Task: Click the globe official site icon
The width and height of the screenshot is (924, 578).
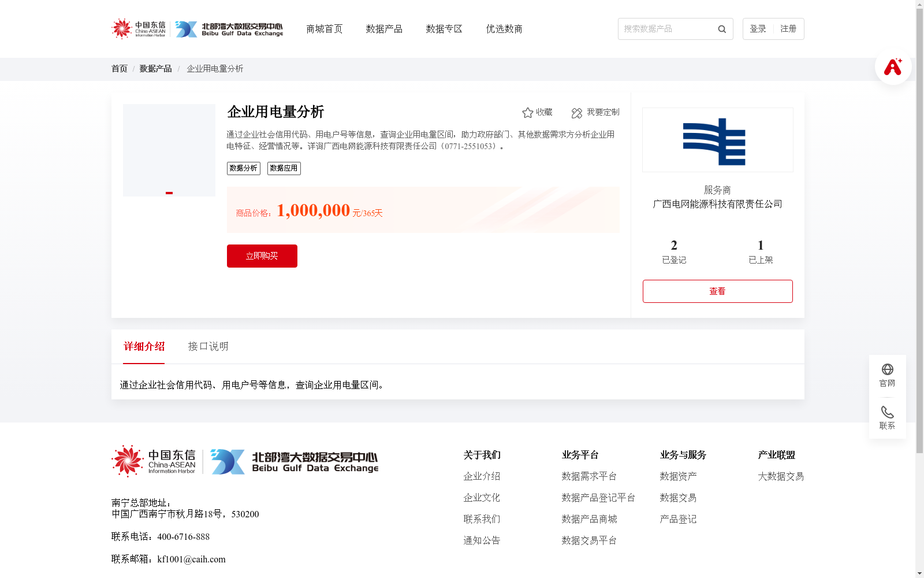Action: pos(888,369)
